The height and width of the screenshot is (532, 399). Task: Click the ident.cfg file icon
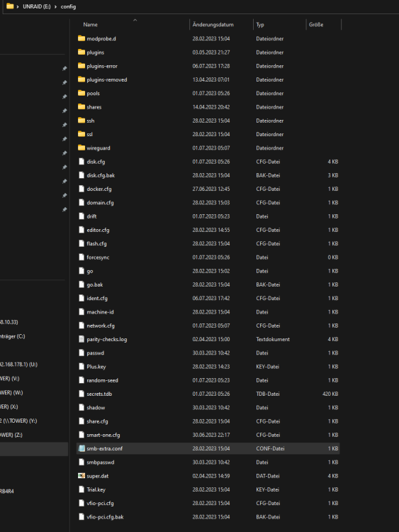pyautogui.click(x=82, y=298)
